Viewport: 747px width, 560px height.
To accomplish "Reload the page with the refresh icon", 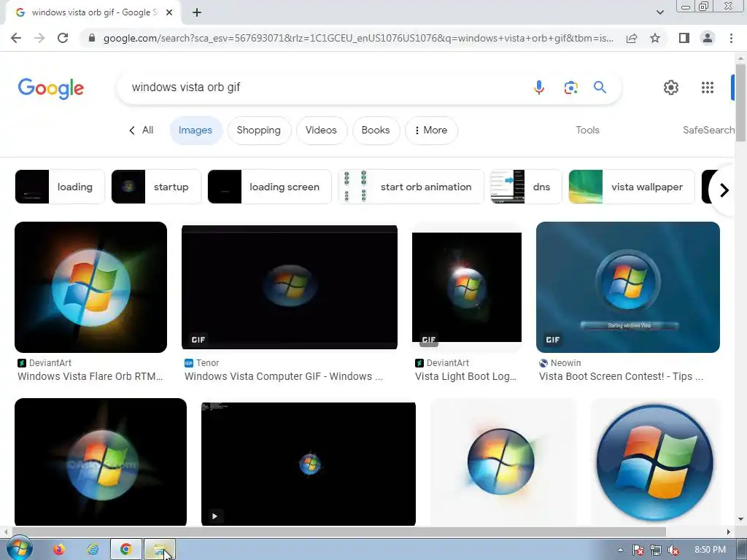I will click(x=63, y=38).
